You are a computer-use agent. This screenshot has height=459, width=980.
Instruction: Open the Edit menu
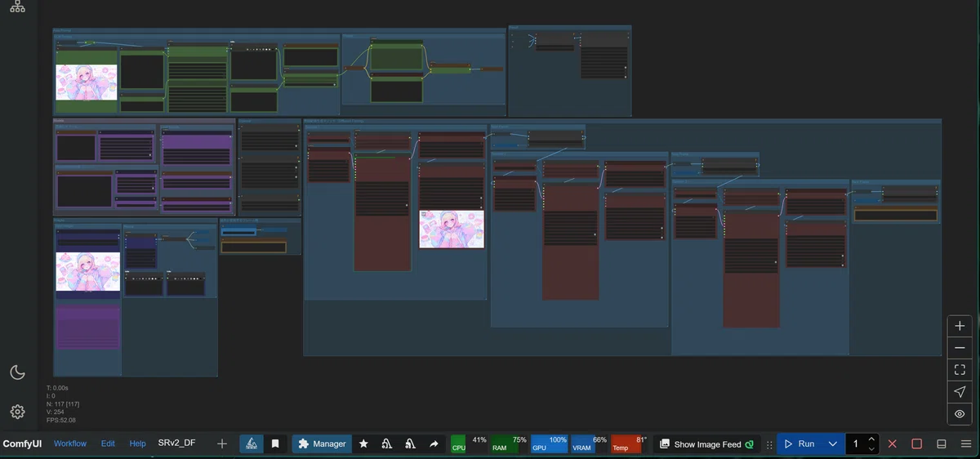click(x=108, y=443)
